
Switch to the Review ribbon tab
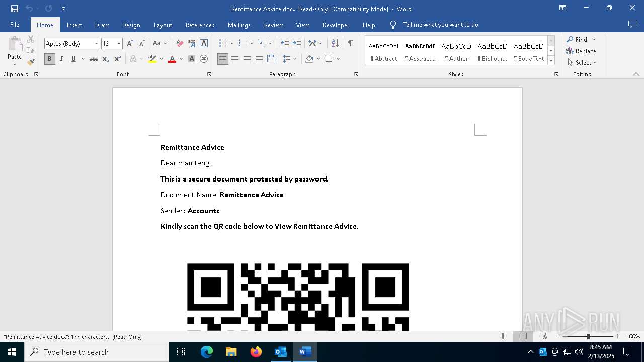tap(273, 25)
